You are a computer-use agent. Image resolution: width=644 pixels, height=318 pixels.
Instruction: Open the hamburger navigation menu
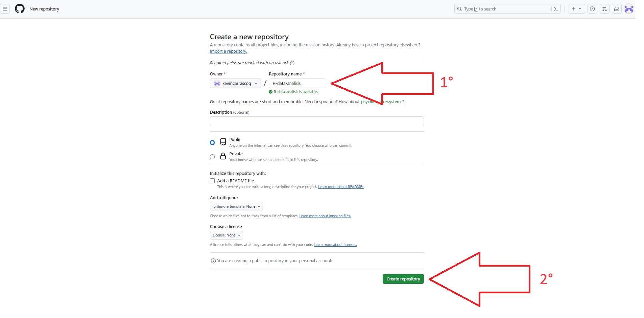pos(5,9)
